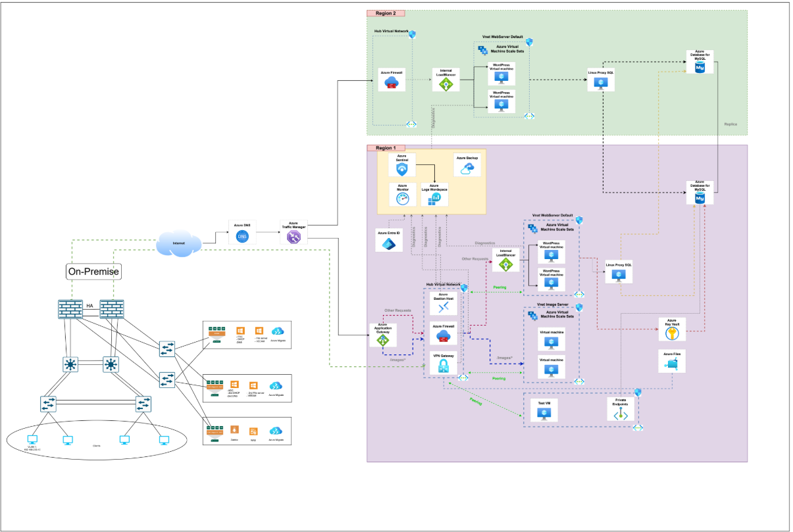Select the Azure Firewall icon in Region 1
Screen dimensions: 793x532
point(443,337)
